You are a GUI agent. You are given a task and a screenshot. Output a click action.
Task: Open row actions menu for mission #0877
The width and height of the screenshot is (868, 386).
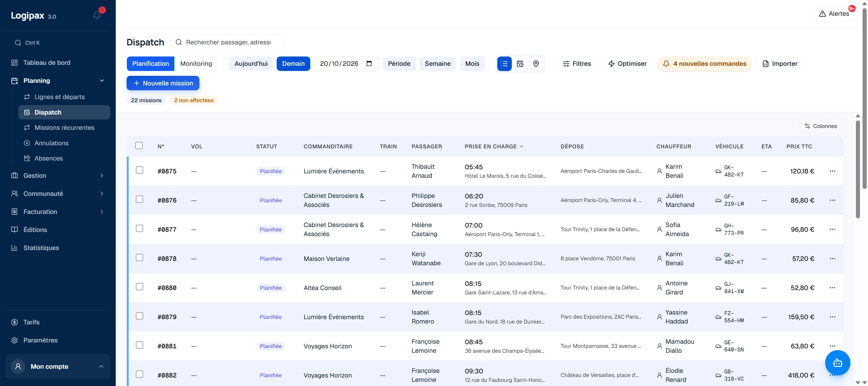[x=832, y=230]
